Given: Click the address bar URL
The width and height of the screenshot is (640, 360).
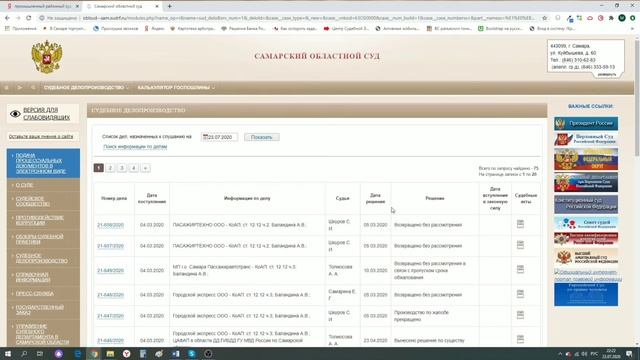Looking at the screenshot, I should coord(308,18).
